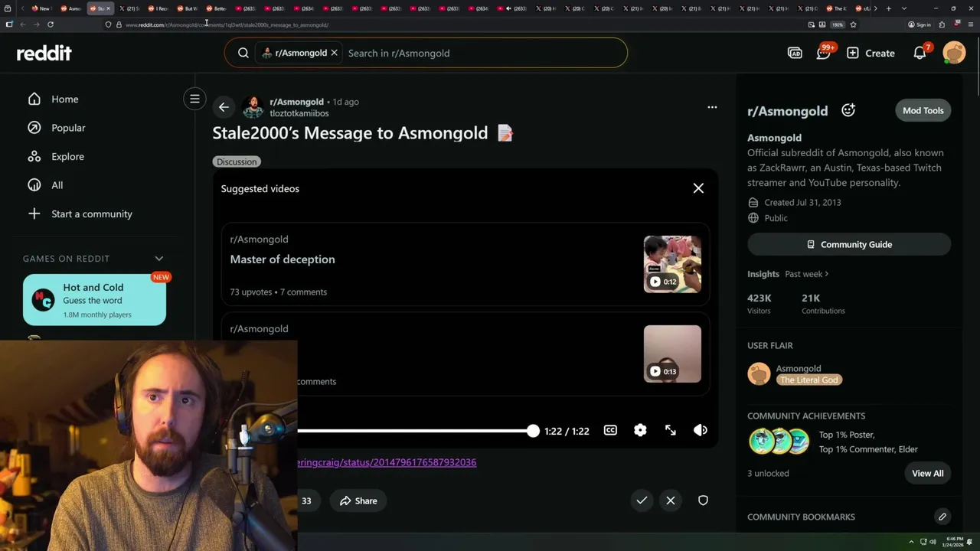Click View All achievements
The image size is (980, 551).
point(927,473)
